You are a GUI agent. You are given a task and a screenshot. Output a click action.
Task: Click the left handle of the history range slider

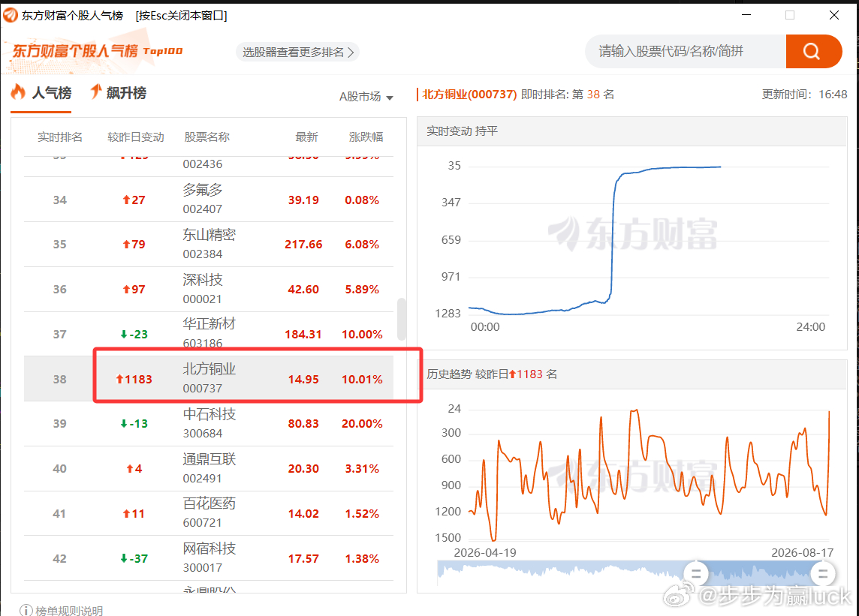click(696, 574)
